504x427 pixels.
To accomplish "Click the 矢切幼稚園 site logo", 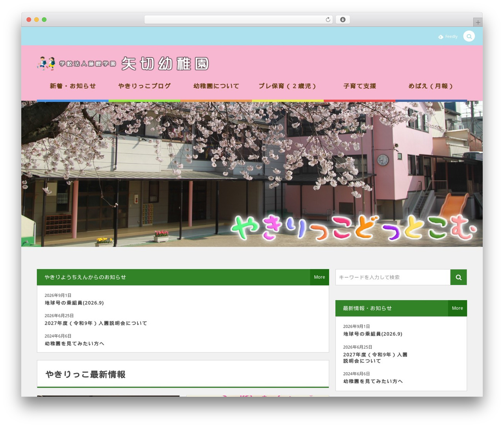I will (x=123, y=63).
